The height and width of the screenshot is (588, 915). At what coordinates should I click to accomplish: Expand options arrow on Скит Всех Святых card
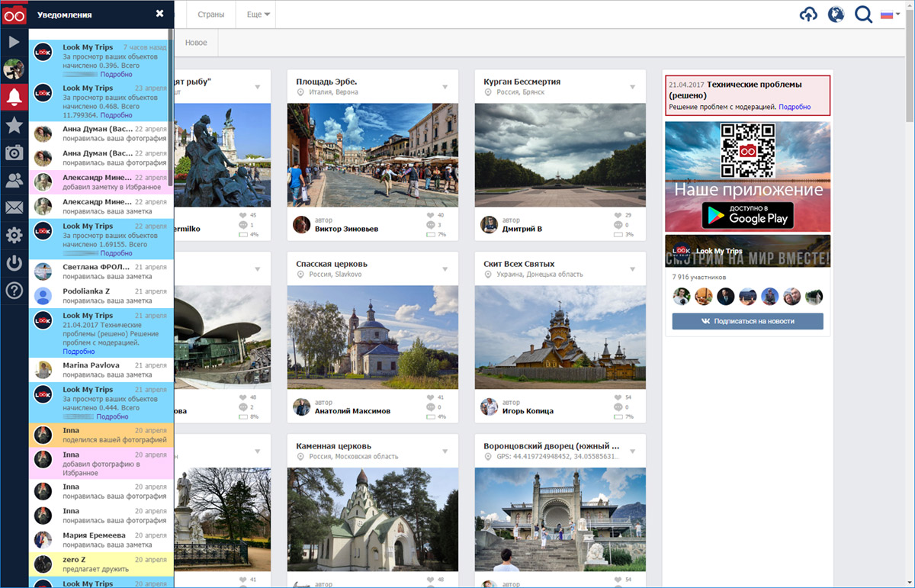pyautogui.click(x=633, y=269)
